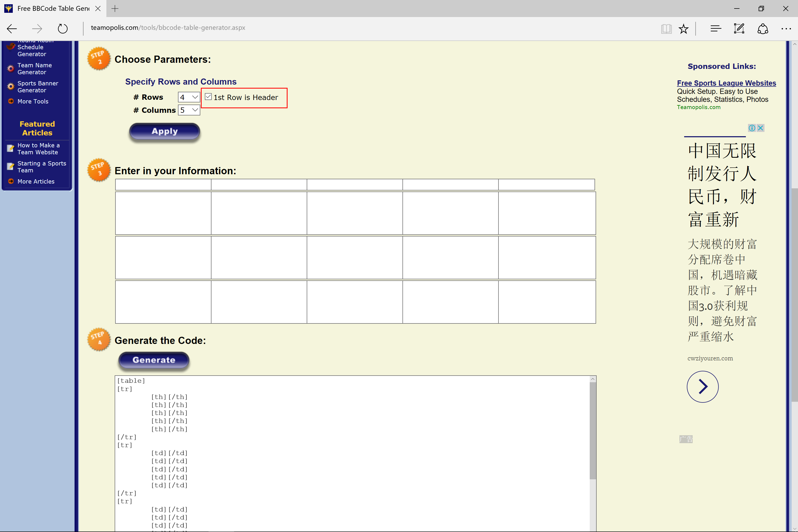
Task: Click Make a Web Note icon
Action: 739,29
